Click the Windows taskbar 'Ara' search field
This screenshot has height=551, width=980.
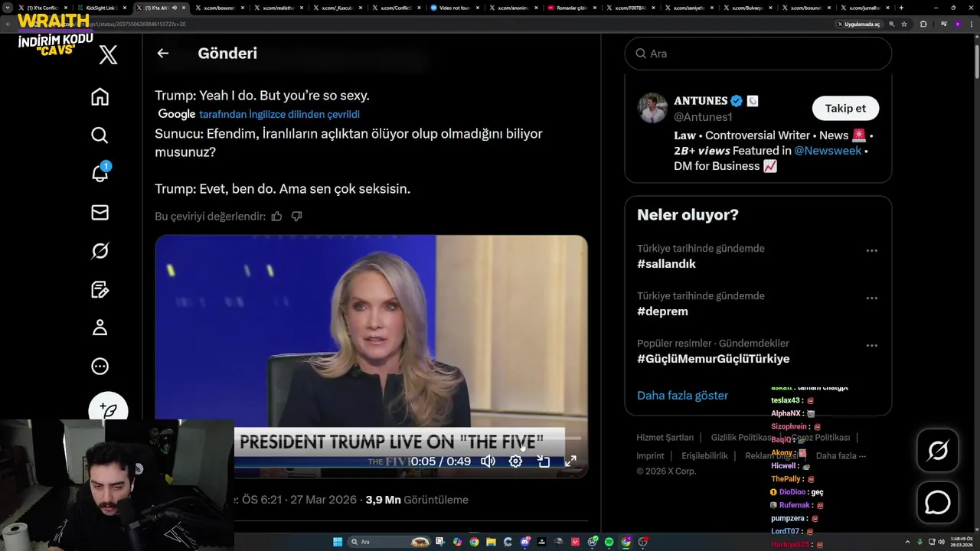coord(388,542)
